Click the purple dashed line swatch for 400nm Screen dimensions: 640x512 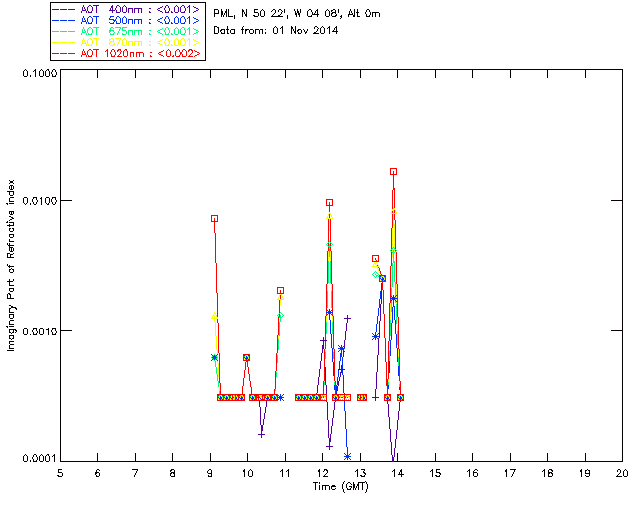coord(66,8)
